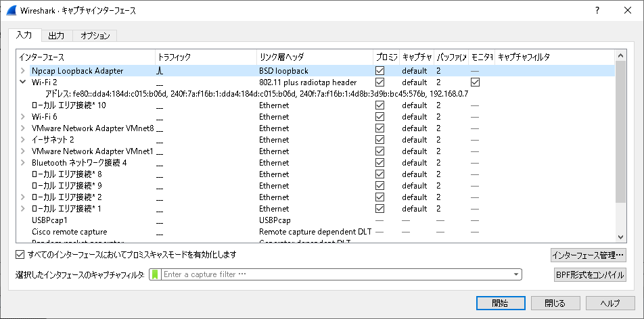Toggle promiscuous checkbox for ローカル エリア接続* 10
The width and height of the screenshot is (644, 319).
coord(380,105)
